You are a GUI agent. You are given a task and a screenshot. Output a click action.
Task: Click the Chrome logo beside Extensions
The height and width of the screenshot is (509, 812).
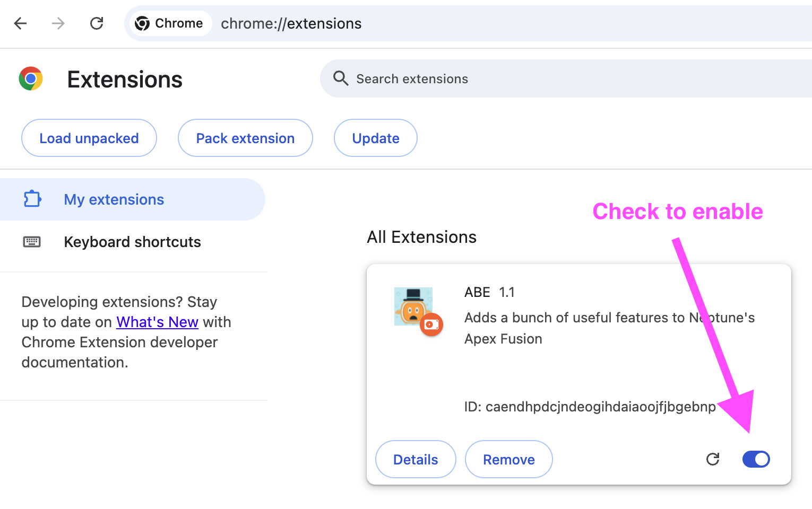click(31, 79)
